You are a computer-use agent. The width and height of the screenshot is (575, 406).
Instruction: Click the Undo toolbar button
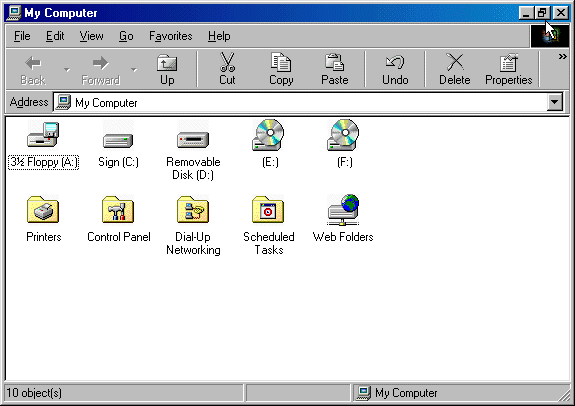tap(395, 69)
